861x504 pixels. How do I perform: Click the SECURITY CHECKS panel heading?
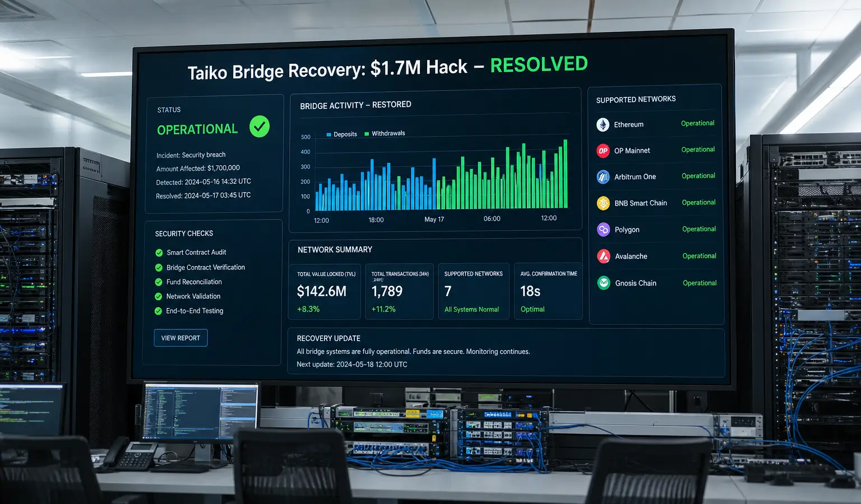click(184, 234)
